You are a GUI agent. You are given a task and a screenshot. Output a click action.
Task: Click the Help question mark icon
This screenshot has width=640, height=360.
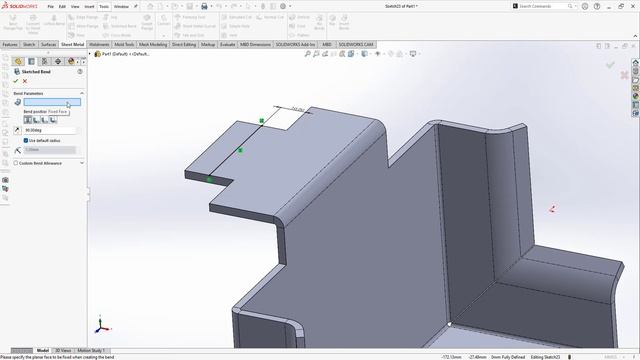[597, 7]
